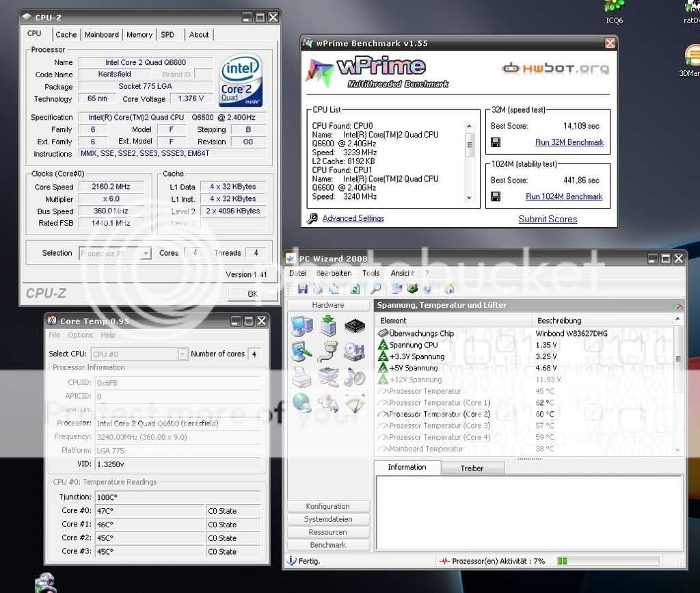The image size is (700, 593).
Task: Click the save floppy icon under 1024M score
Action: click(x=496, y=196)
